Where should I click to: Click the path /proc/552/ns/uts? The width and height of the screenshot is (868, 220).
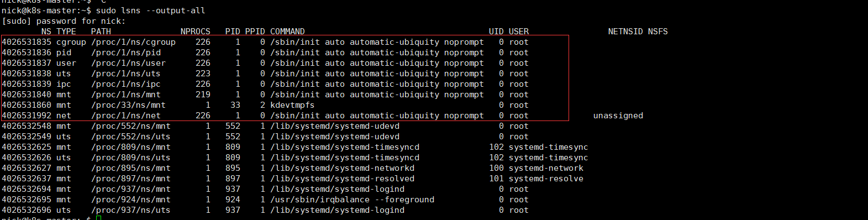click(131, 137)
